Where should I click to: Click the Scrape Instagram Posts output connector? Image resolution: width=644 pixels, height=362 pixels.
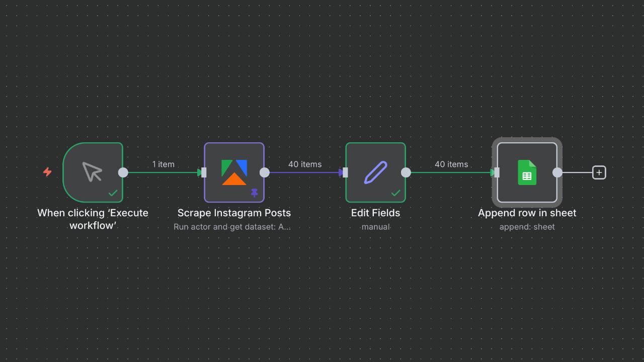click(x=265, y=172)
